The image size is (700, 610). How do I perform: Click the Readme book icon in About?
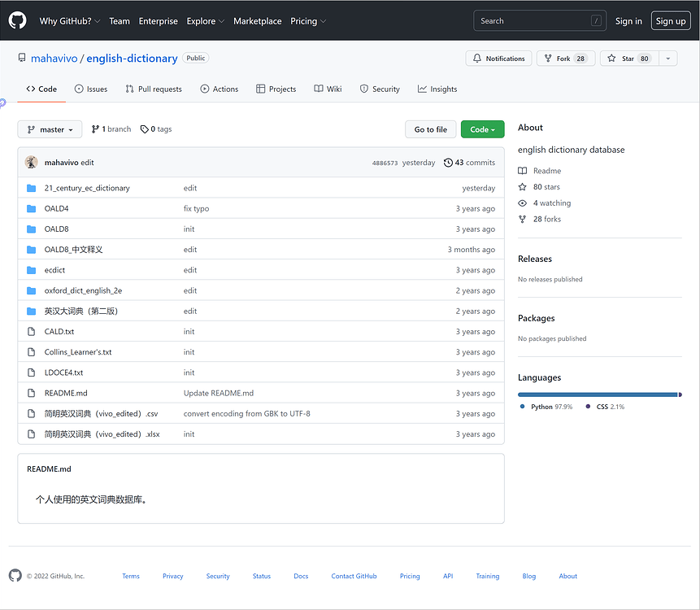pos(523,171)
